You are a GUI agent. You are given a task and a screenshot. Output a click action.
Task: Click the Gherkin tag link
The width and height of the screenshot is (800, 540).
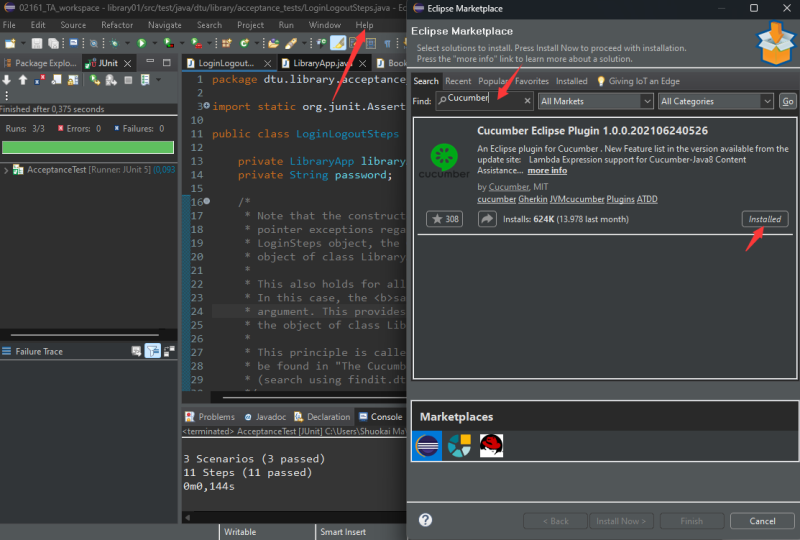(533, 199)
